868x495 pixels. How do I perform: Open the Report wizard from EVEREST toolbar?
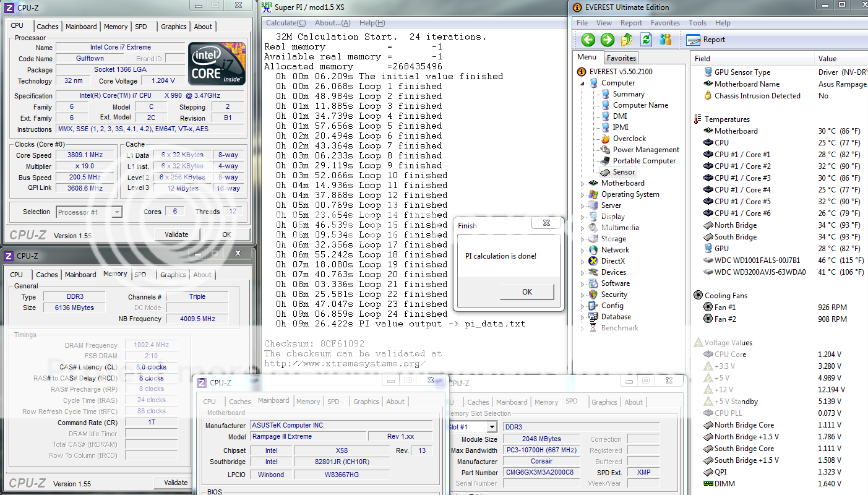[706, 40]
